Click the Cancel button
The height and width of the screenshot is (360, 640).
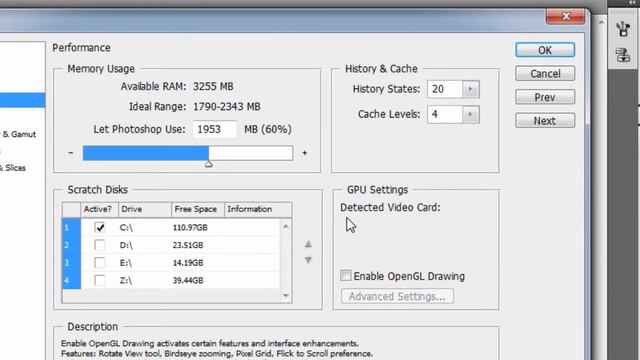[x=545, y=73]
